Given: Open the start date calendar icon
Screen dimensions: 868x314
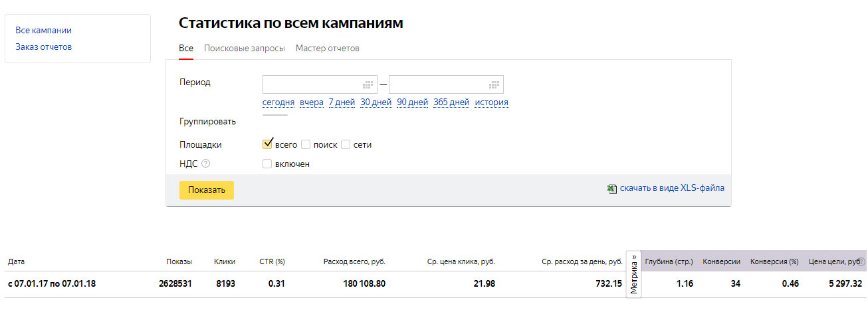Looking at the screenshot, I should pos(368,85).
